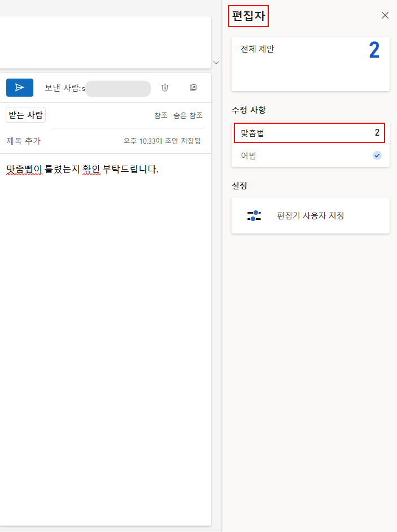Open 편집기 사용자 지정 sliders icon
The height and width of the screenshot is (532, 397).
click(254, 215)
